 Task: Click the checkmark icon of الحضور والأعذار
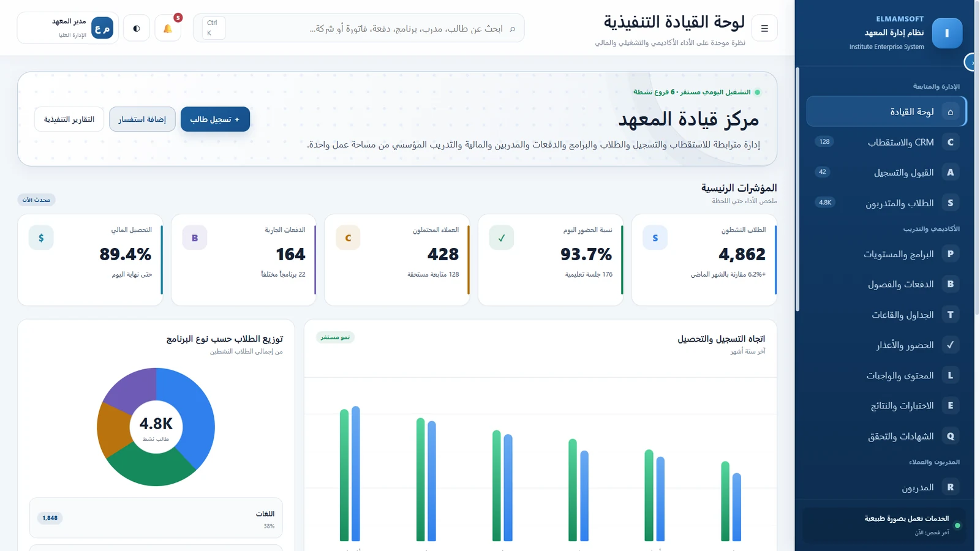[x=951, y=345]
